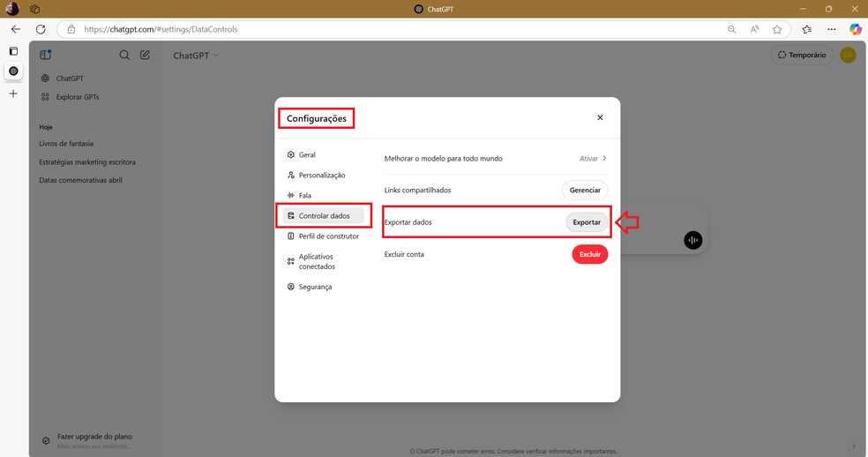Screen dimensions: 868x457
Task: Add a new tab with plus icon
Action: pyautogui.click(x=13, y=94)
